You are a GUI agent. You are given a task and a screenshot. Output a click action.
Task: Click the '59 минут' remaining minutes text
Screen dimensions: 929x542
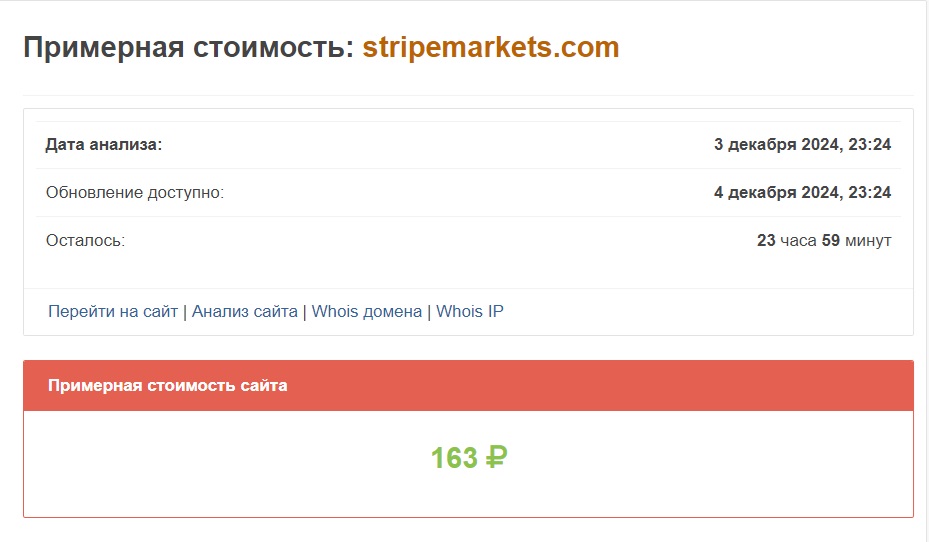pyautogui.click(x=856, y=240)
